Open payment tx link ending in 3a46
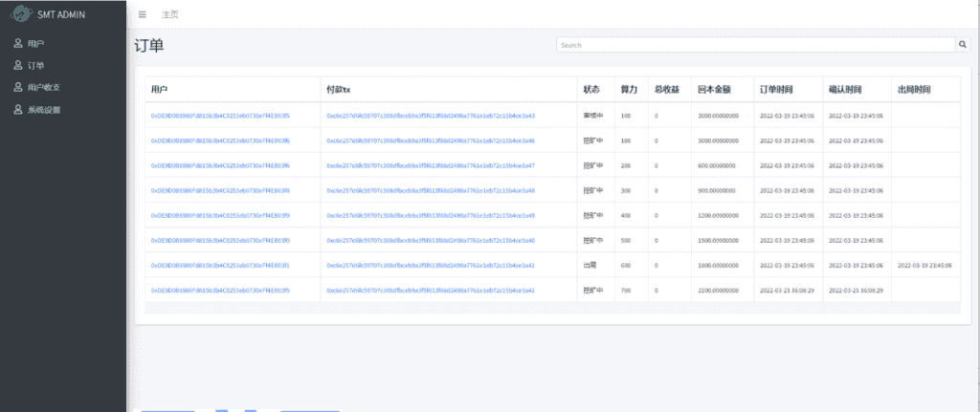 pos(431,141)
